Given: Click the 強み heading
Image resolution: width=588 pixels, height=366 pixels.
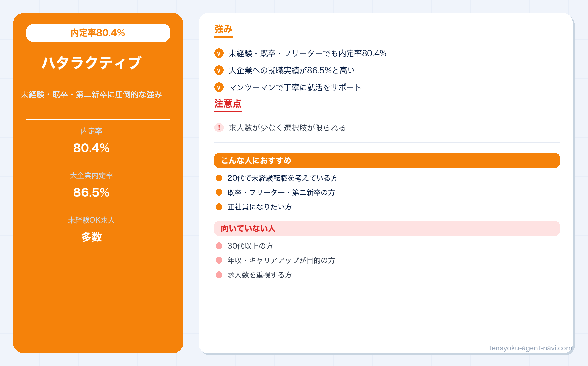Looking at the screenshot, I should click(223, 29).
